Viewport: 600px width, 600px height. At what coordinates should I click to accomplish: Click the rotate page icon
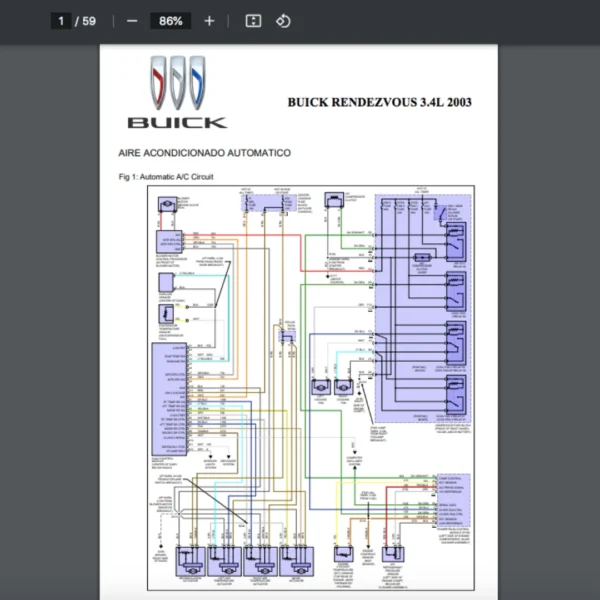coord(283,21)
